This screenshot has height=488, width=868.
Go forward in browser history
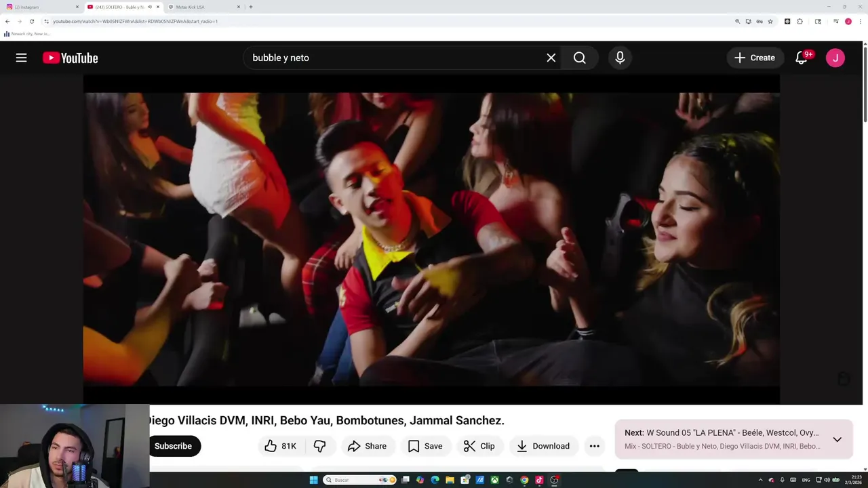(x=19, y=21)
